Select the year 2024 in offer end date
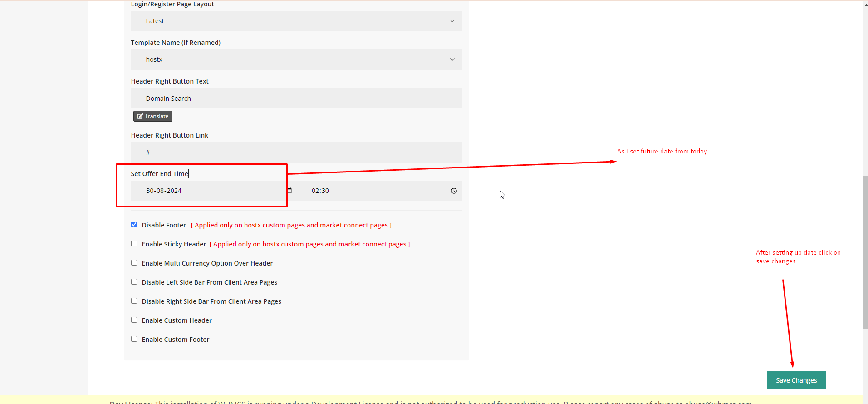868x404 pixels. point(174,191)
